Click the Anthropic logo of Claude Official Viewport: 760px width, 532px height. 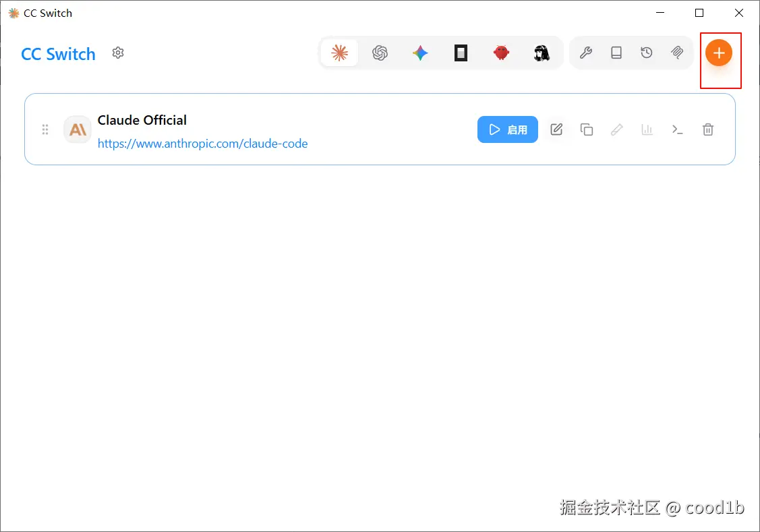click(78, 129)
